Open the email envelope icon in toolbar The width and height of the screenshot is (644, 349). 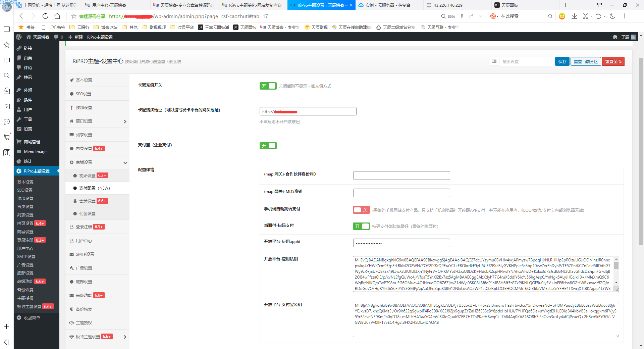point(562,16)
